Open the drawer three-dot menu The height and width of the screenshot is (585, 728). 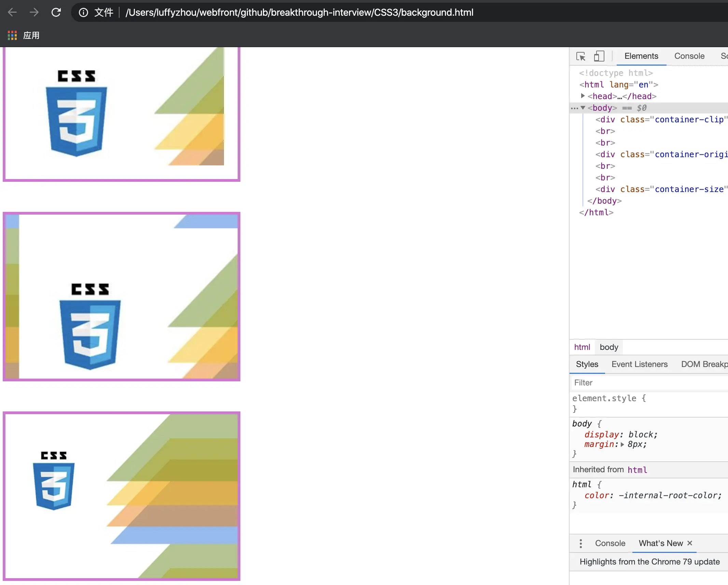580,543
